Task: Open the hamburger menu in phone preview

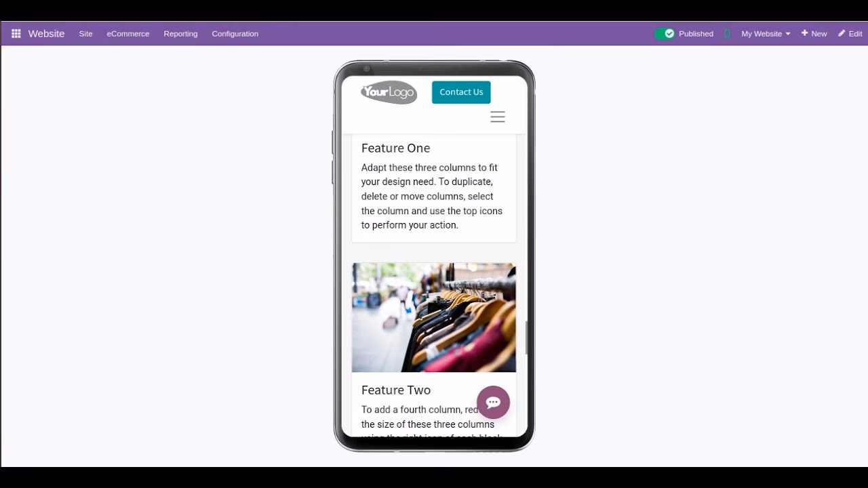Action: coord(498,117)
